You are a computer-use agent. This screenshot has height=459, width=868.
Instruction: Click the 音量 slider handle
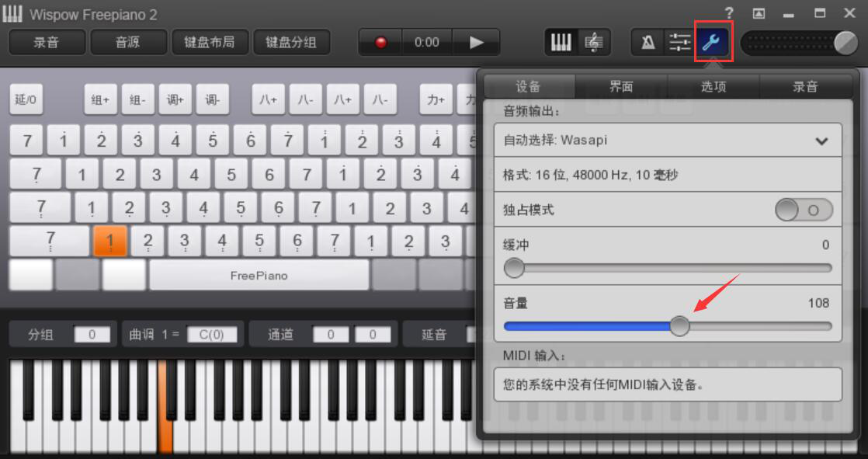[x=680, y=326]
